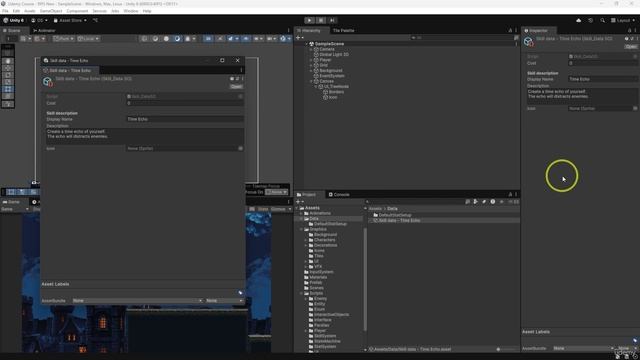Switch to the Console tab
This screenshot has width=640, height=360.
click(339, 195)
